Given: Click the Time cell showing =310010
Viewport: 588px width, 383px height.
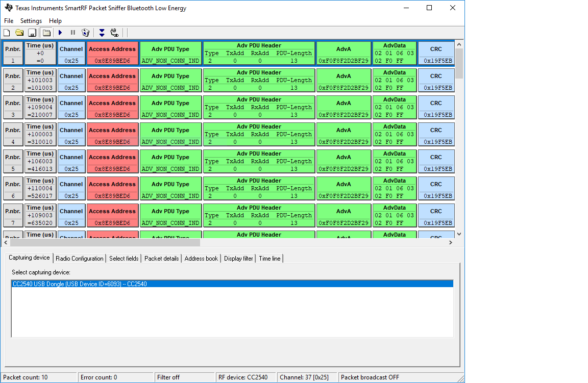Looking at the screenshot, I should pyautogui.click(x=40, y=134).
